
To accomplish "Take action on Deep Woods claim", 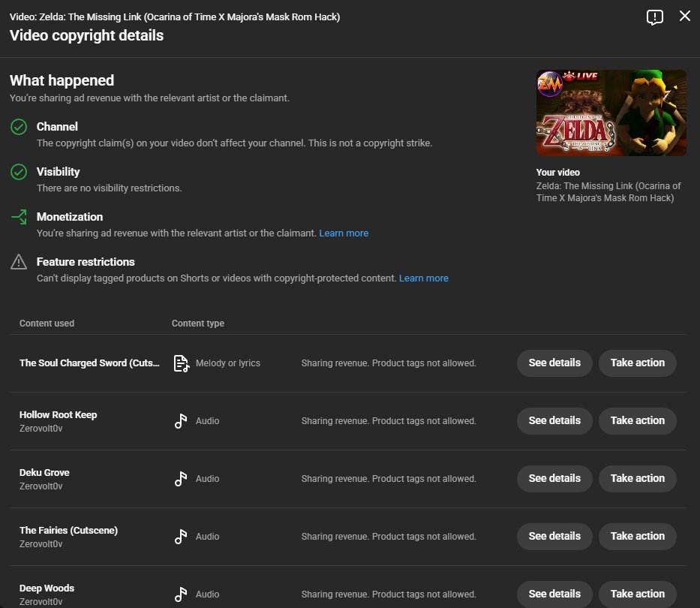I will (638, 594).
